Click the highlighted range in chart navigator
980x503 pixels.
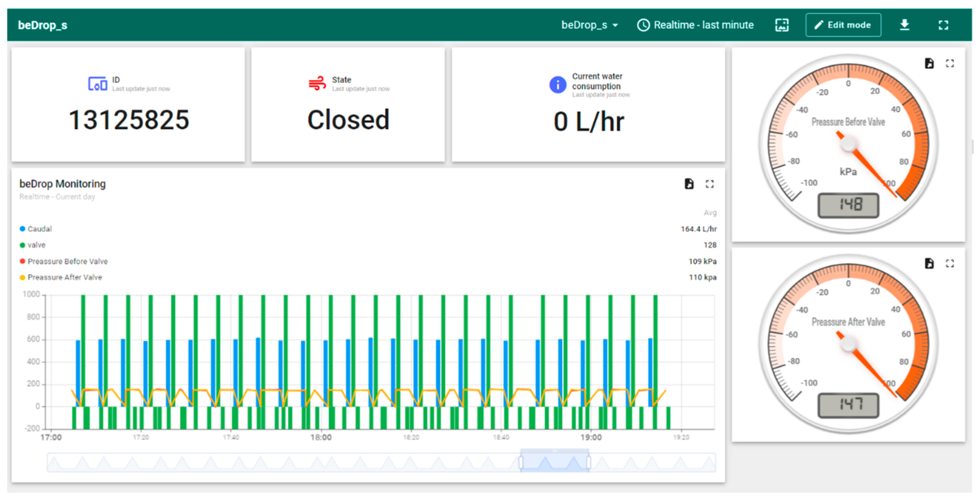coord(555,462)
